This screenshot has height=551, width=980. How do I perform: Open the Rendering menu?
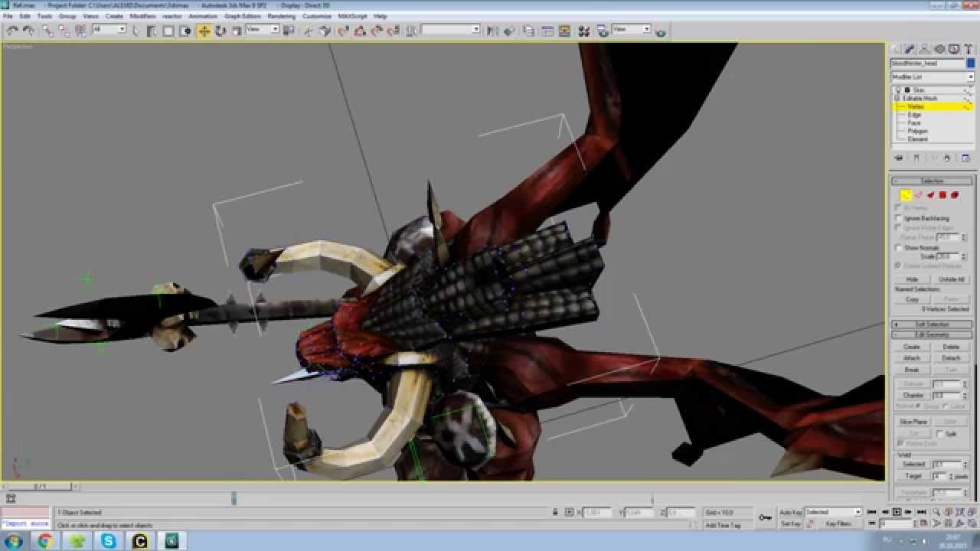click(x=281, y=16)
